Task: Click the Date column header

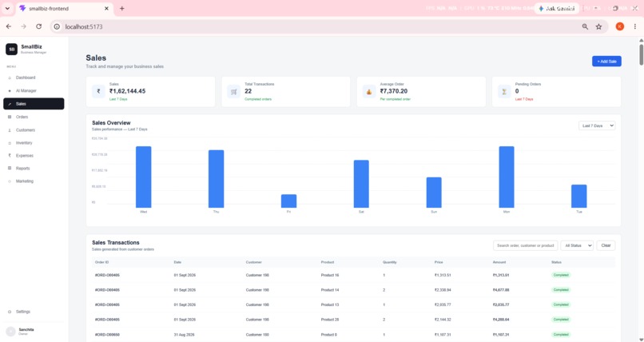Action: pos(177,262)
